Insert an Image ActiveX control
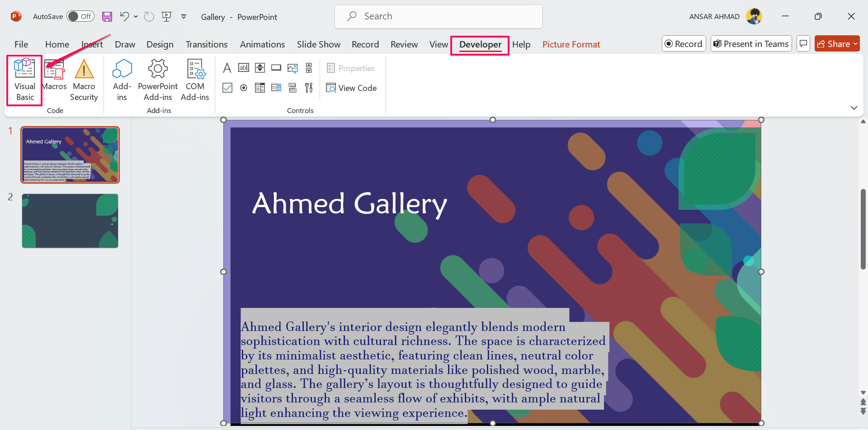 [x=292, y=68]
